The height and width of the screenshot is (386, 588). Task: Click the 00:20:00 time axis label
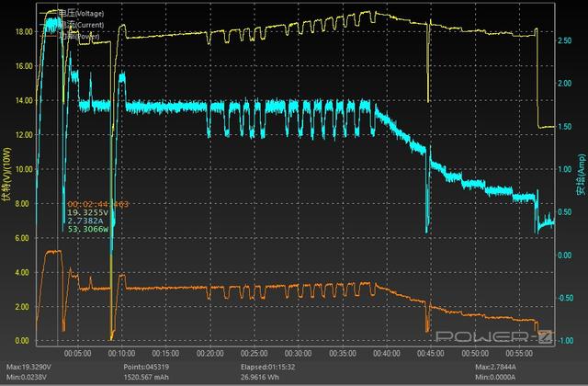pos(210,353)
